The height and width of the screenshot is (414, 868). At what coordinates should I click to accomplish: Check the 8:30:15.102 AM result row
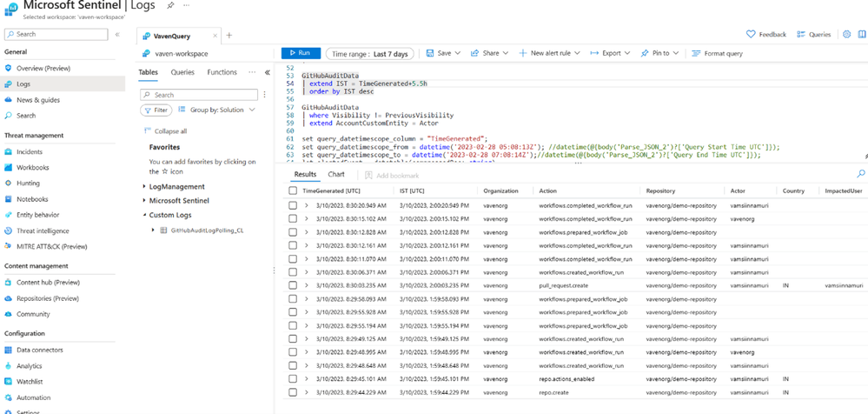coord(292,218)
